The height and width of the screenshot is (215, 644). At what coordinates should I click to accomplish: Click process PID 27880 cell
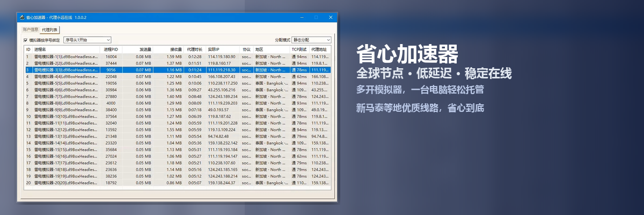coord(111,96)
